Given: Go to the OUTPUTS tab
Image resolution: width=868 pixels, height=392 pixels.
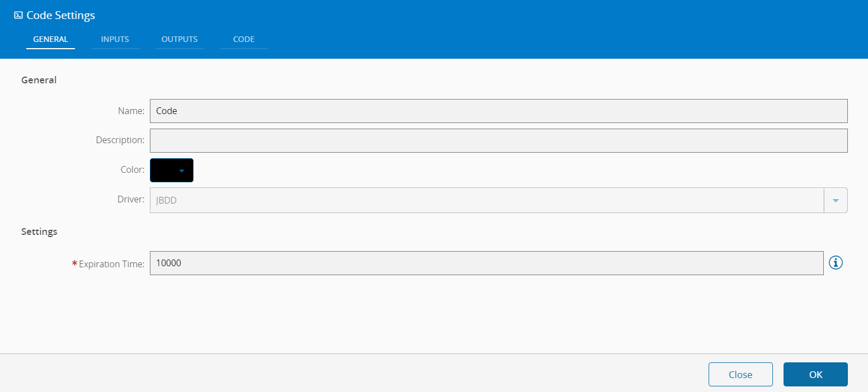Looking at the screenshot, I should (180, 39).
